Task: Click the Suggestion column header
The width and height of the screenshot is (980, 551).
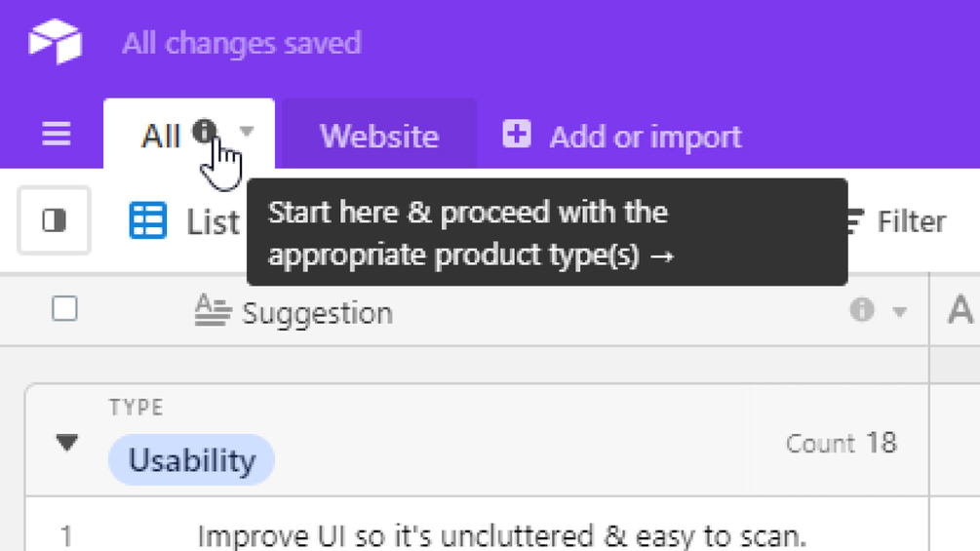Action: point(317,313)
